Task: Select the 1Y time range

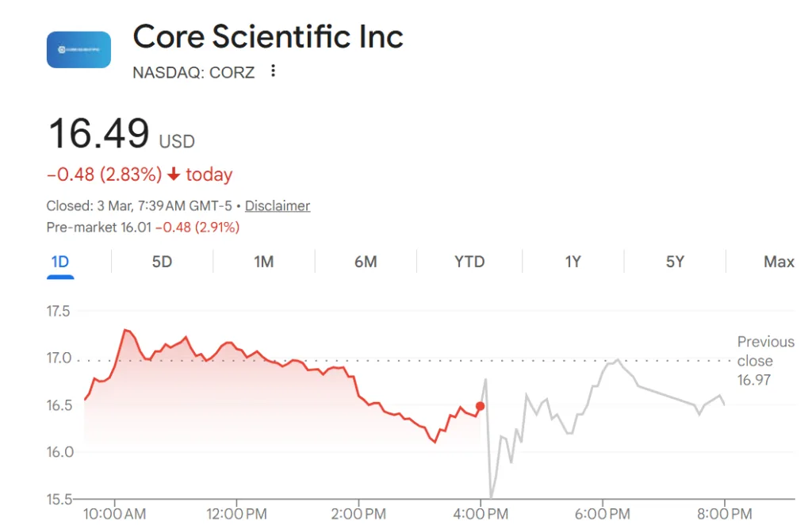Action: pyautogui.click(x=573, y=262)
